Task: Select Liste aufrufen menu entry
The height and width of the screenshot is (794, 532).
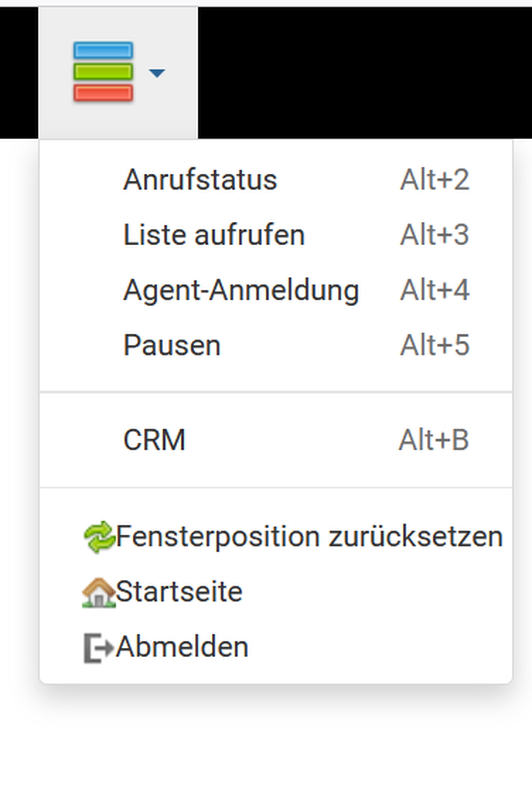Action: (x=214, y=235)
